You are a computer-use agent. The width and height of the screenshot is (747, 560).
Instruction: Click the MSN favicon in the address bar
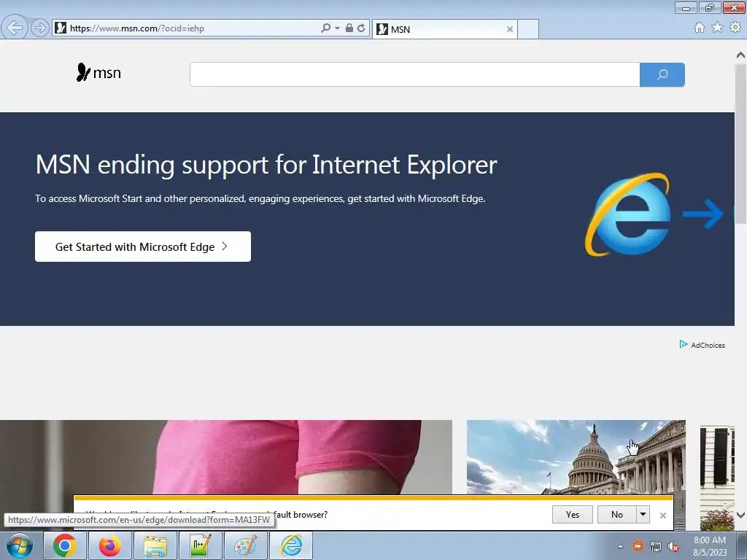61,28
